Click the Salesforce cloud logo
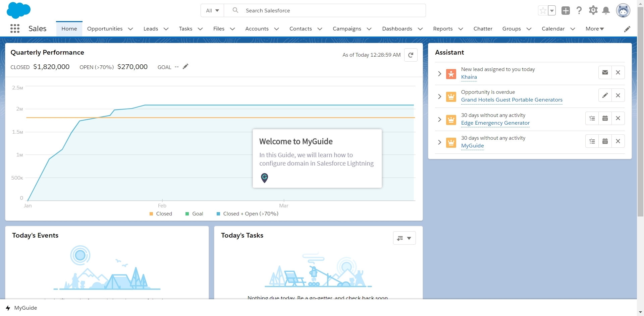The width and height of the screenshot is (644, 316). pyautogui.click(x=18, y=10)
